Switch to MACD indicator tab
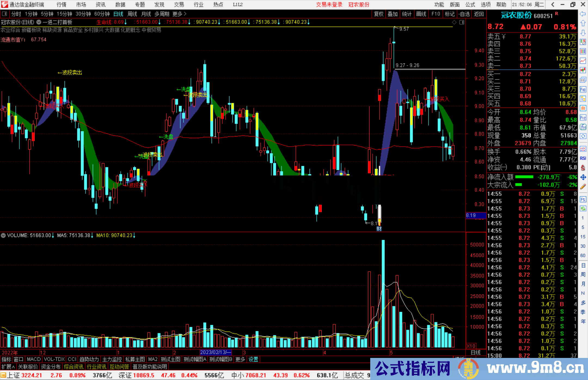Viewport: 588px width, 380px height. (34, 359)
